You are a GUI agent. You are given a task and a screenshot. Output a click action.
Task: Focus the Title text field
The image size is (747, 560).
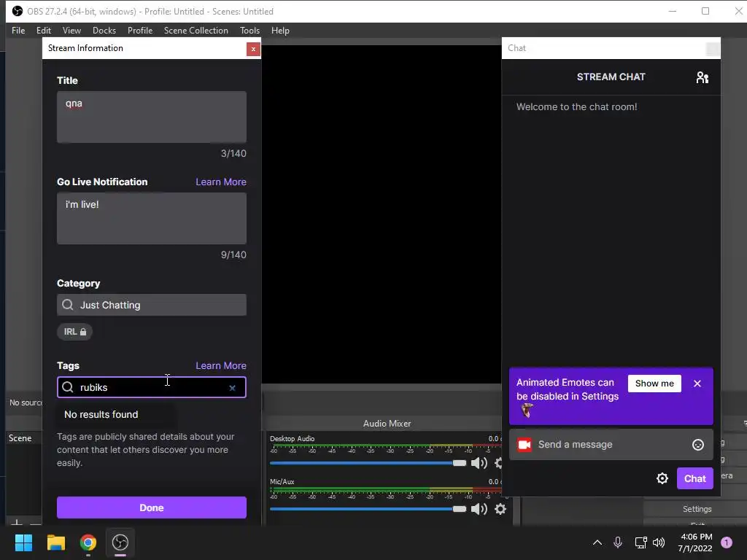(x=152, y=117)
